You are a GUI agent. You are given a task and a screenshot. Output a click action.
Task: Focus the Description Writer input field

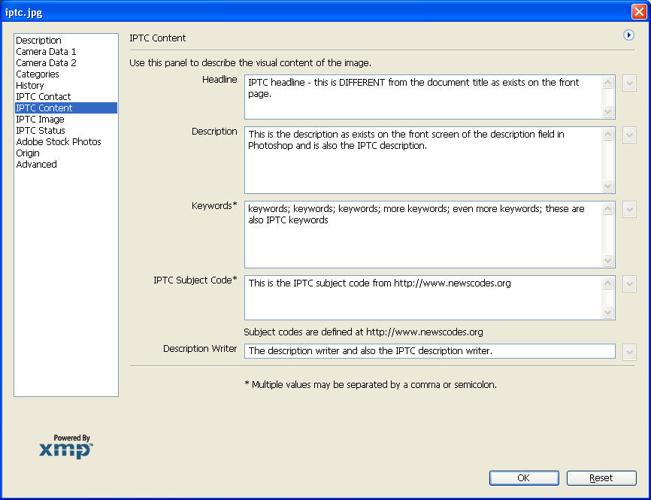click(428, 351)
